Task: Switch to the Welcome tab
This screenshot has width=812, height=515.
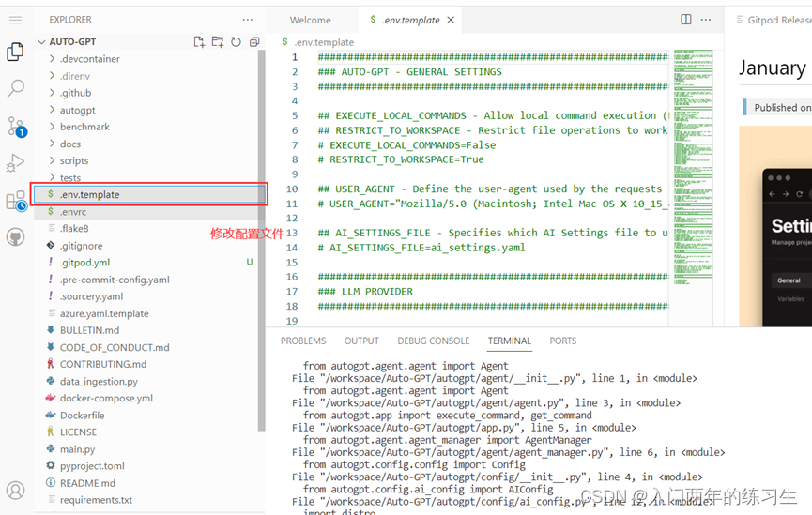Action: tap(310, 20)
